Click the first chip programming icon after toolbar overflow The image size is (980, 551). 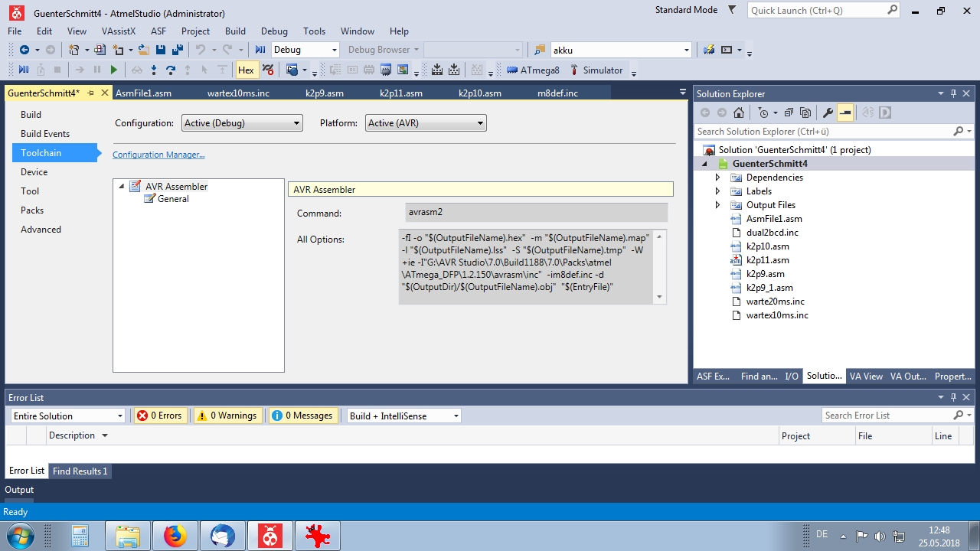pos(437,70)
